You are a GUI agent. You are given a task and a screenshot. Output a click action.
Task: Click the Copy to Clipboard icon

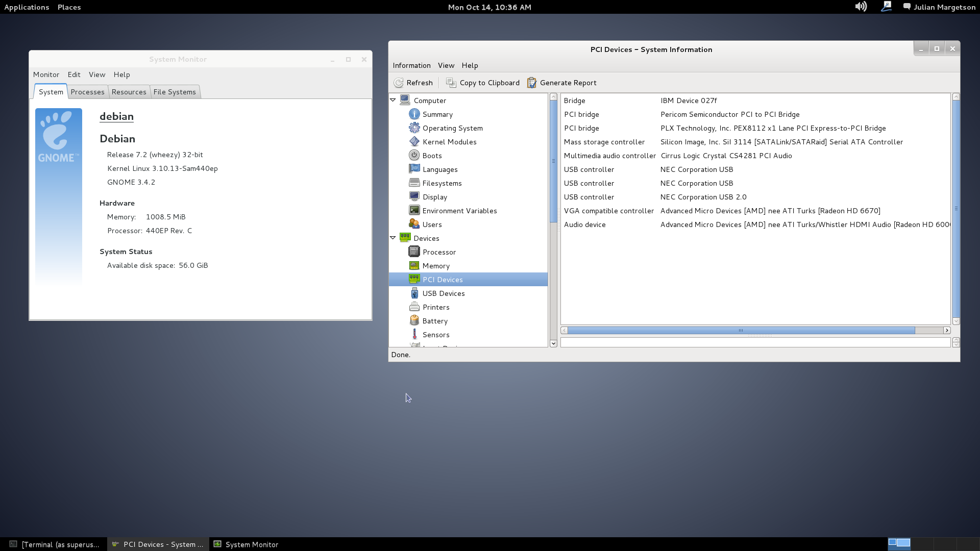451,83
